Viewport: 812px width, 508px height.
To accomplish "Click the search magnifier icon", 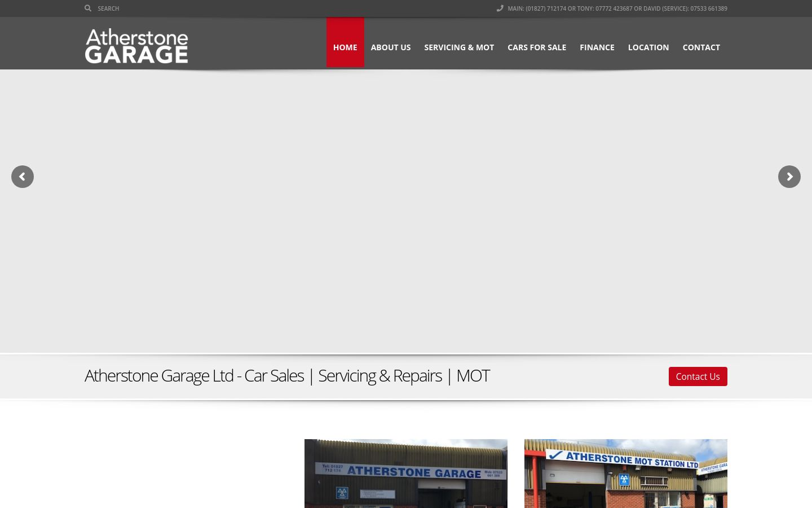I will [x=88, y=8].
